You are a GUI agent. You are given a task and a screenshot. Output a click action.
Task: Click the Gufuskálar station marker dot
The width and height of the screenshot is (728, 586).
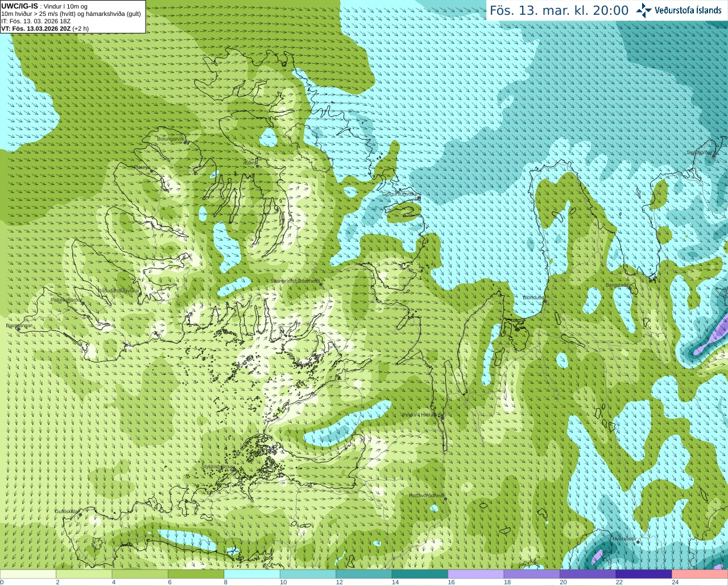point(80,515)
